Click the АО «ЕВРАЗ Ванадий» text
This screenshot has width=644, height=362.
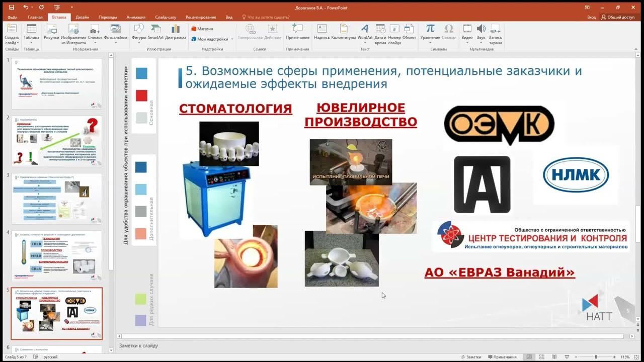(500, 273)
